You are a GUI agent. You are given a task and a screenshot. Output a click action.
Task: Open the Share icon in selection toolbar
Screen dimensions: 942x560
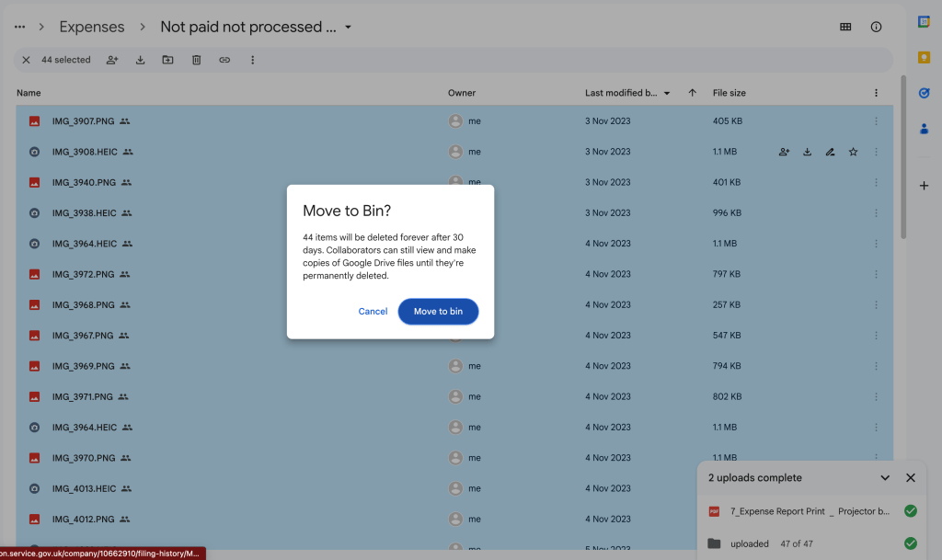112,60
